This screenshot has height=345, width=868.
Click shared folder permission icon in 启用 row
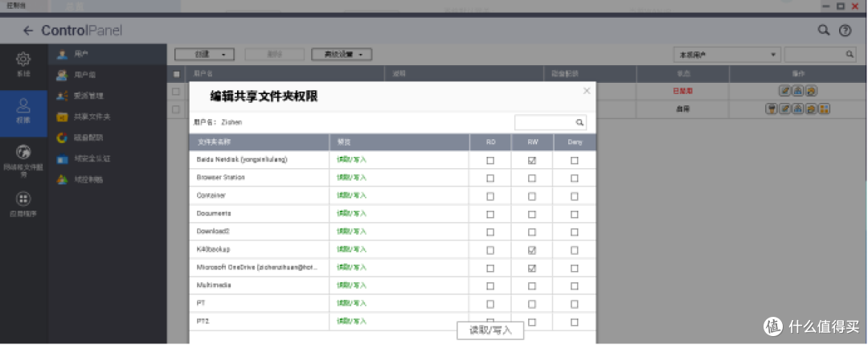point(811,109)
